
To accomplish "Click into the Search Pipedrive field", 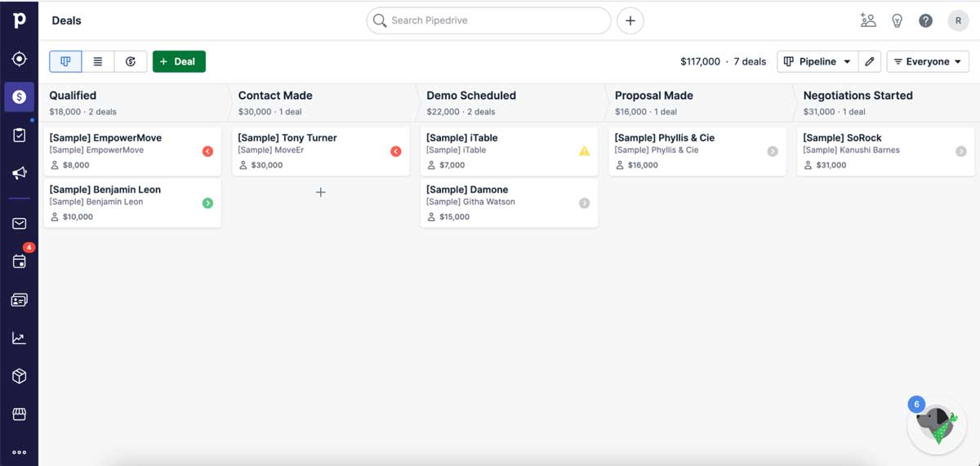I will [488, 20].
